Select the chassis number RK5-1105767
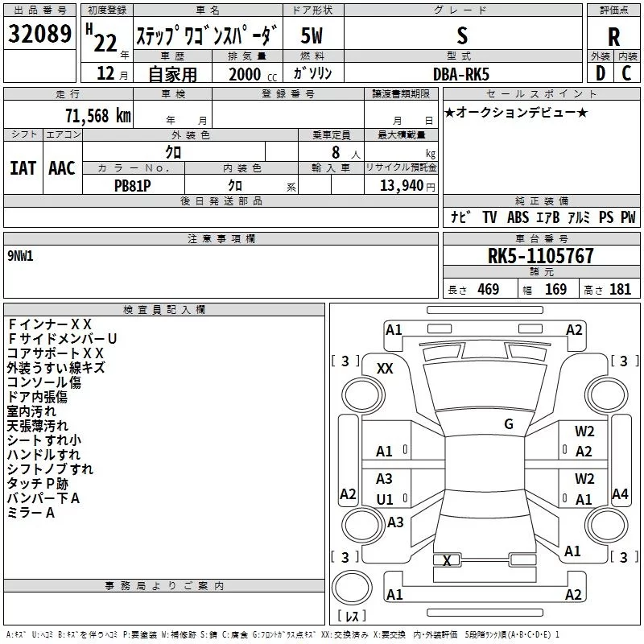The height and width of the screenshot is (644, 644). click(x=540, y=257)
